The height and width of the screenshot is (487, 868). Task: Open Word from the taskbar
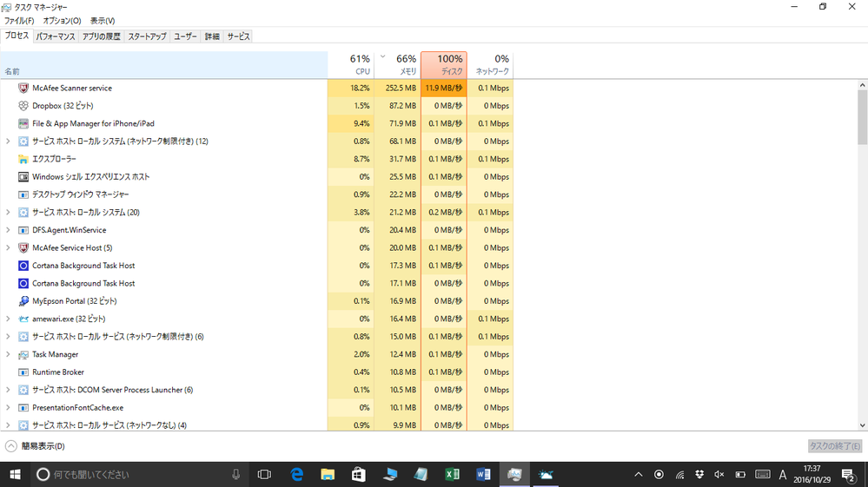[483, 474]
